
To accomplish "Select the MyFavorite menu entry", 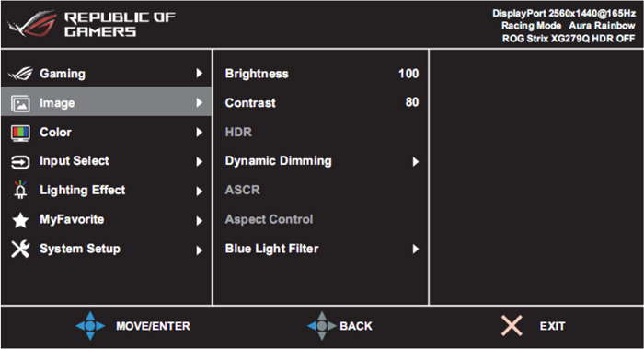I will pyautogui.click(x=107, y=219).
